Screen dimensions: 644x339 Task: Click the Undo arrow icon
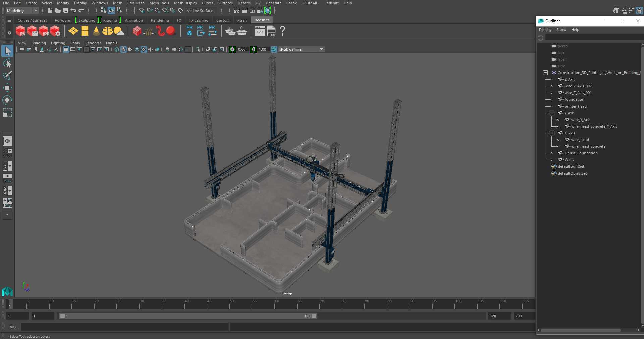(x=73, y=11)
